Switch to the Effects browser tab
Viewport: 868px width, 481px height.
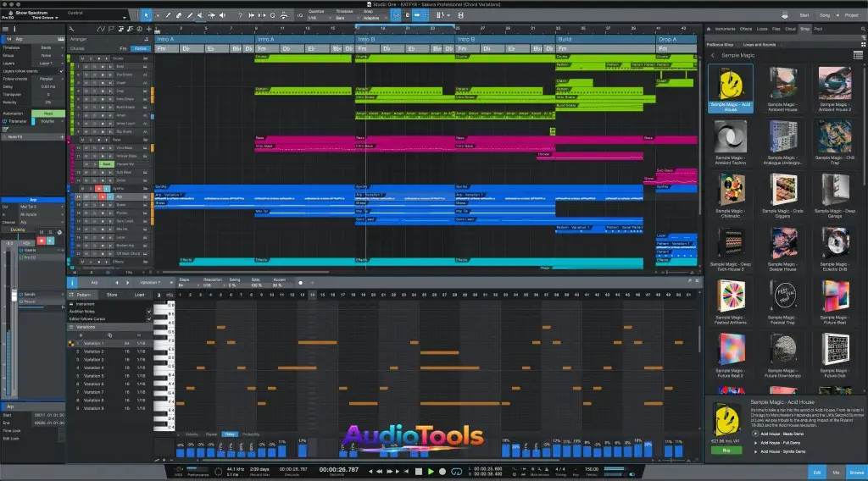(746, 29)
